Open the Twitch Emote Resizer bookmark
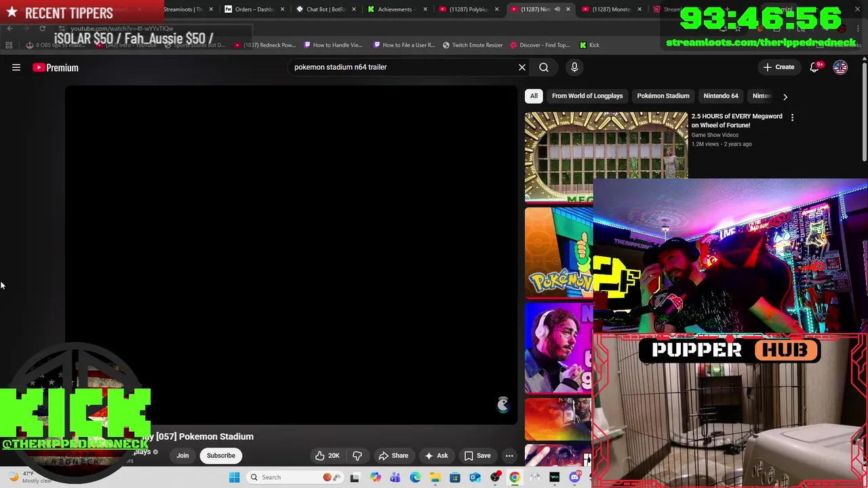This screenshot has width=868, height=488. (473, 45)
